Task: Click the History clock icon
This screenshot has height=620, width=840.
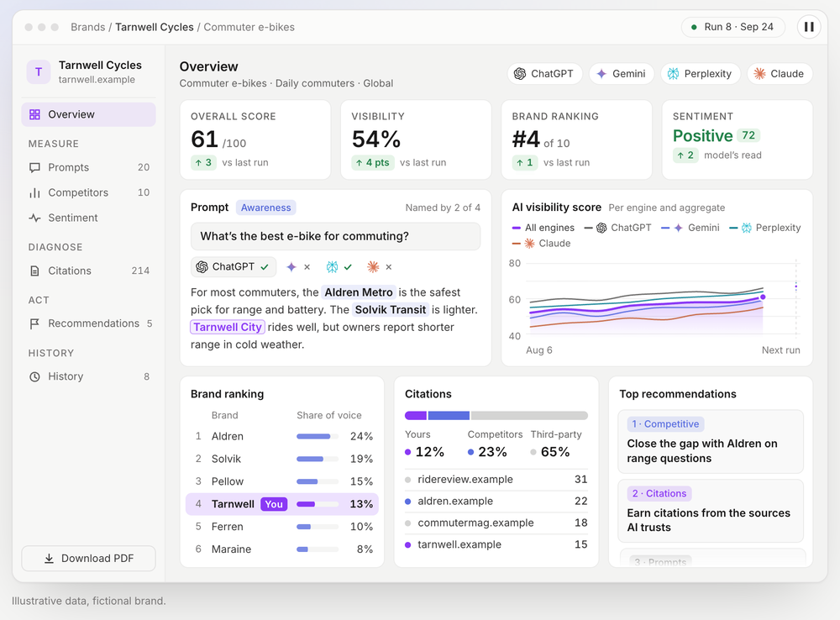Action: (x=34, y=376)
